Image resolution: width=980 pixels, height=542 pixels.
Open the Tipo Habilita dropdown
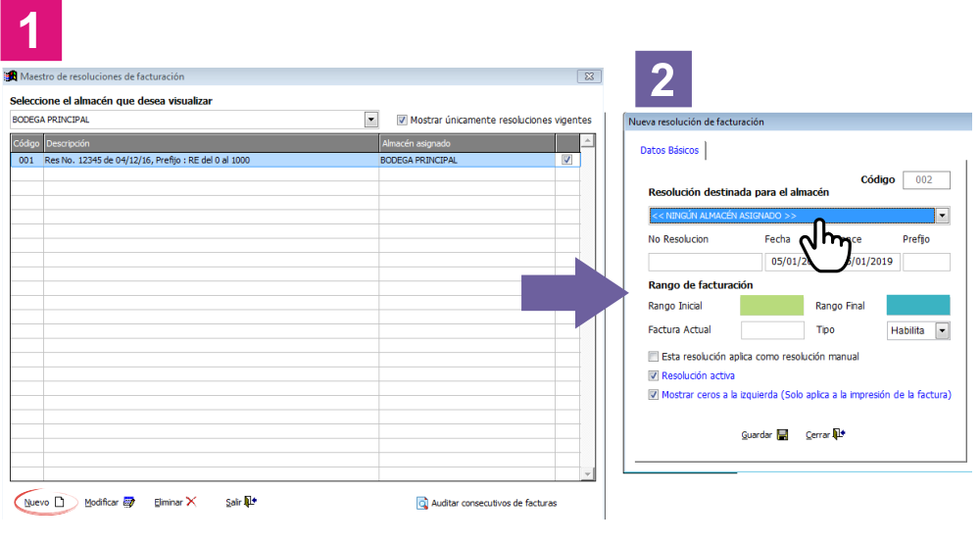coord(943,330)
